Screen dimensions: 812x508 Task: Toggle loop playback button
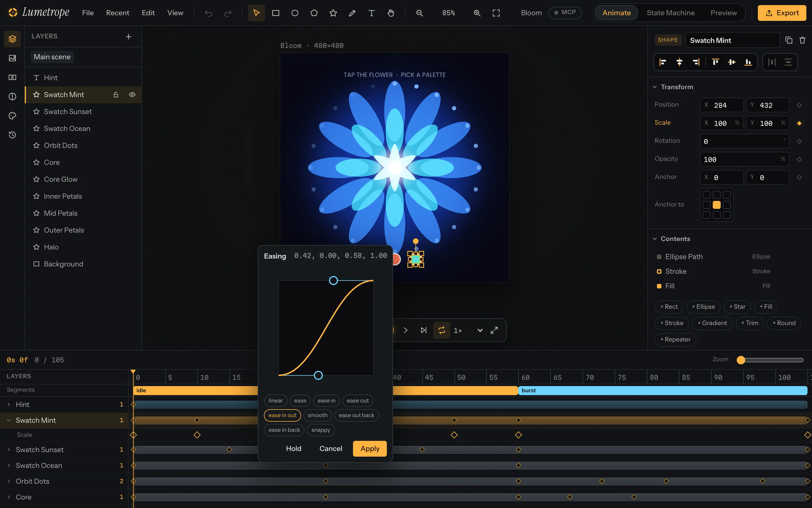[442, 330]
